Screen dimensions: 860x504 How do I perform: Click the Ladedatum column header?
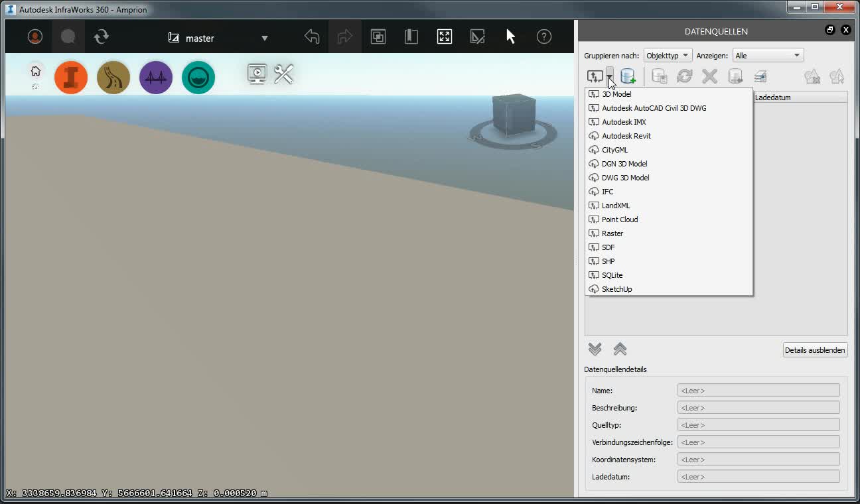coord(800,97)
